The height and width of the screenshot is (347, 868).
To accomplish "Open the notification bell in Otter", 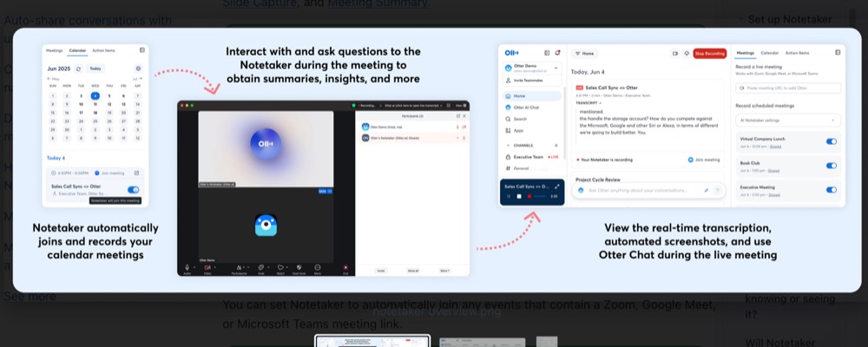I will [557, 53].
